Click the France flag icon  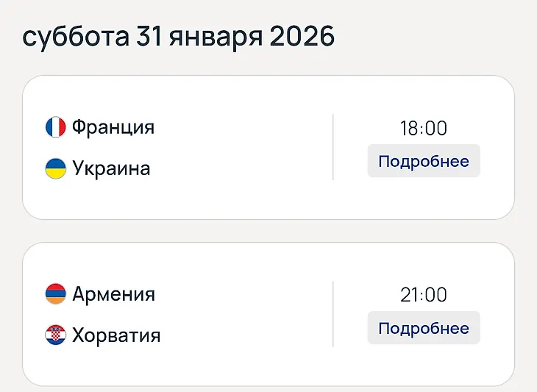coord(55,127)
